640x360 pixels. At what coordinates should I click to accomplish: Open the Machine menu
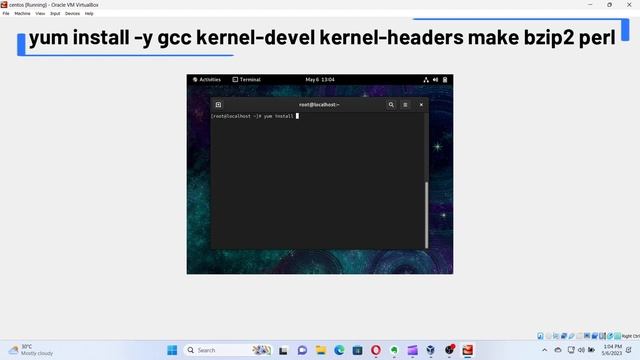point(22,13)
